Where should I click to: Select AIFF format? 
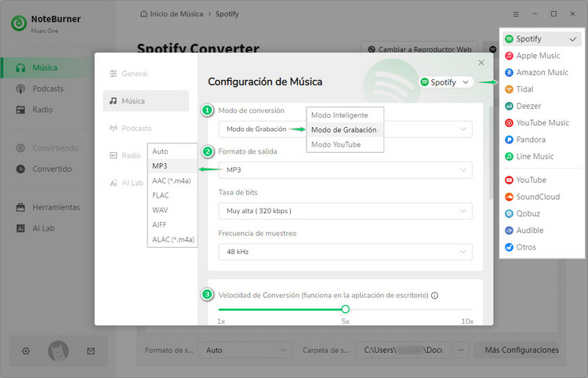pos(172,224)
